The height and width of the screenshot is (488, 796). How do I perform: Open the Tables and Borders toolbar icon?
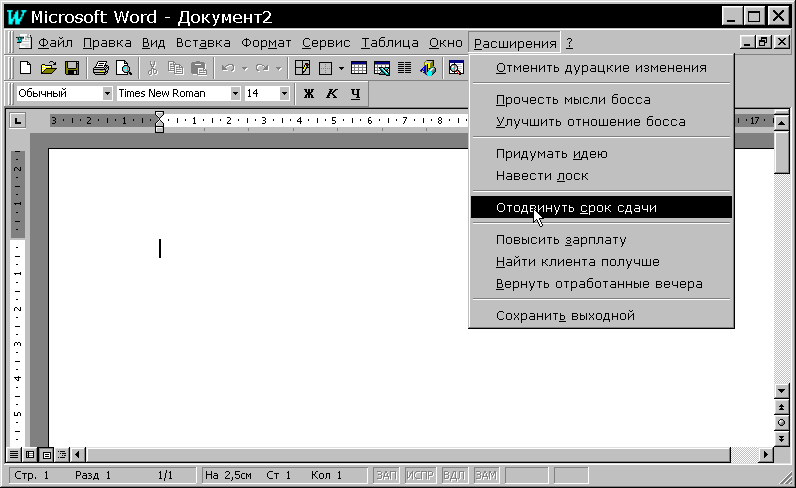(x=303, y=68)
